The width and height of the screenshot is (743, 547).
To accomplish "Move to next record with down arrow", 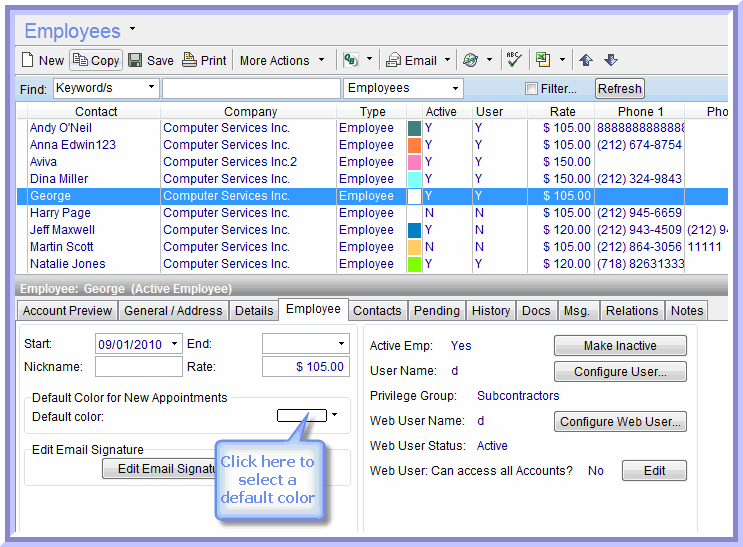I will (x=611, y=61).
